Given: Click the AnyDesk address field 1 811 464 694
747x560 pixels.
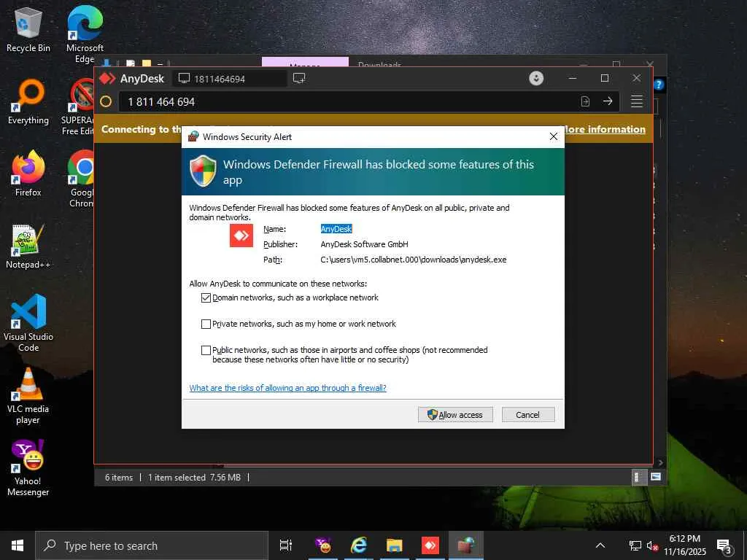Looking at the screenshot, I should 348,101.
